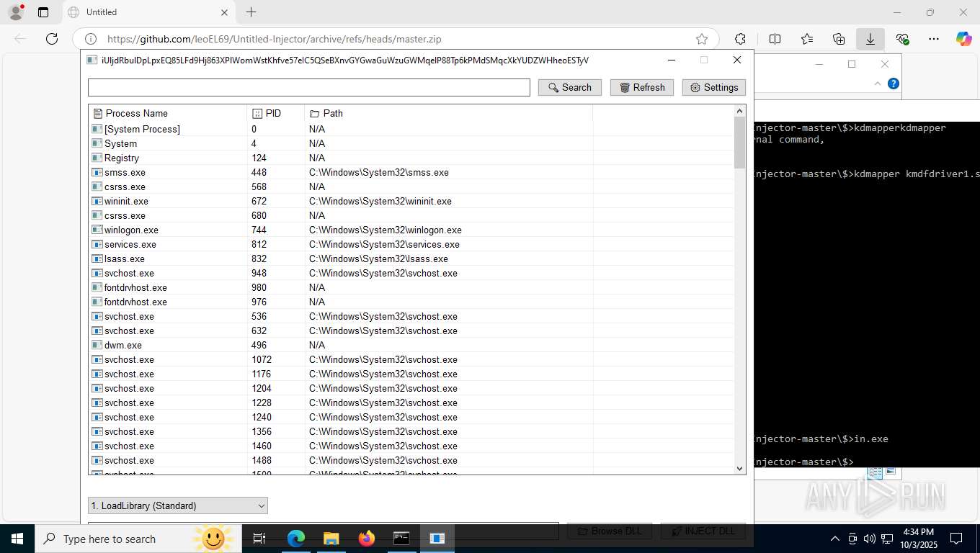The image size is (980, 553).
Task: Select lsass.exe process
Action: click(x=411, y=258)
